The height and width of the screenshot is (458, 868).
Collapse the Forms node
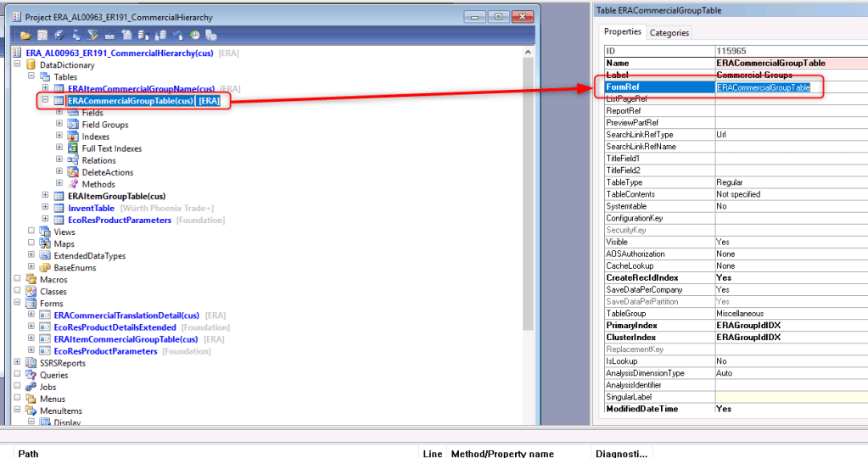point(19,303)
